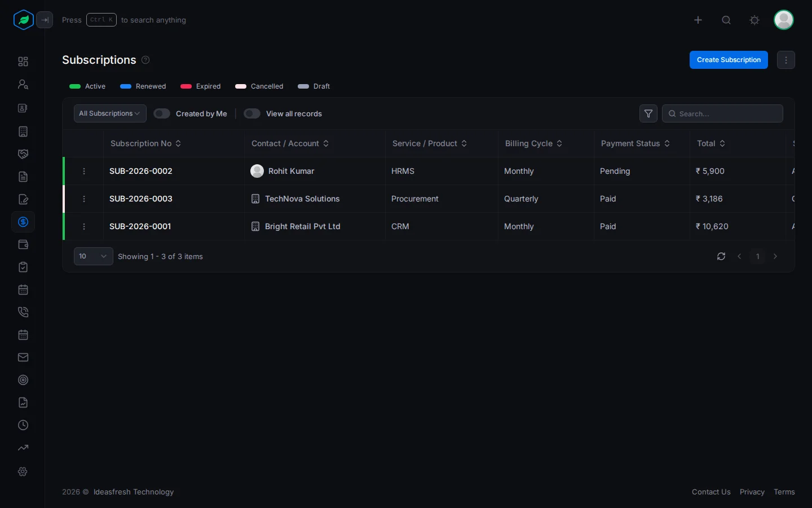Open the page size 10 dropdown
Screen dimensions: 812x508
coord(94,256)
